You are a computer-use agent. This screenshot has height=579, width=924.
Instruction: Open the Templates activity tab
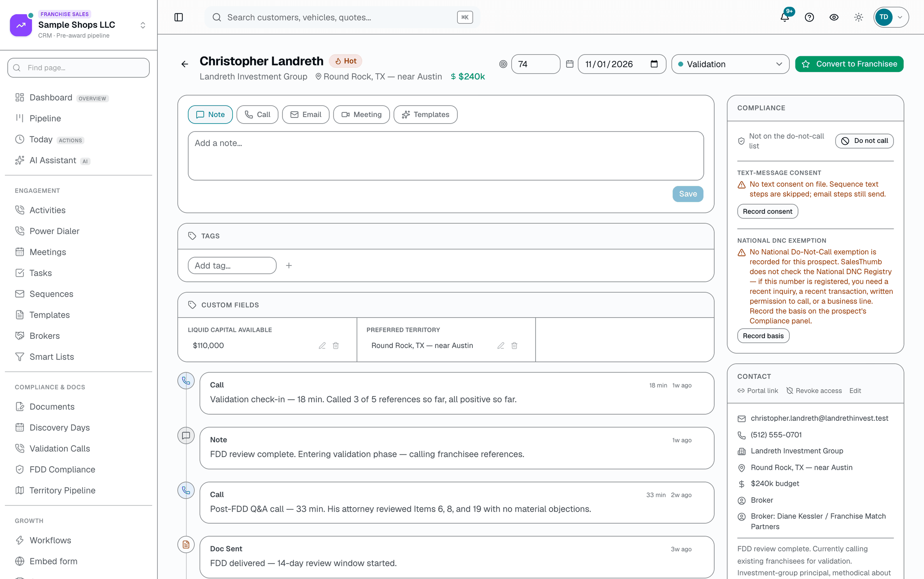pyautogui.click(x=425, y=115)
